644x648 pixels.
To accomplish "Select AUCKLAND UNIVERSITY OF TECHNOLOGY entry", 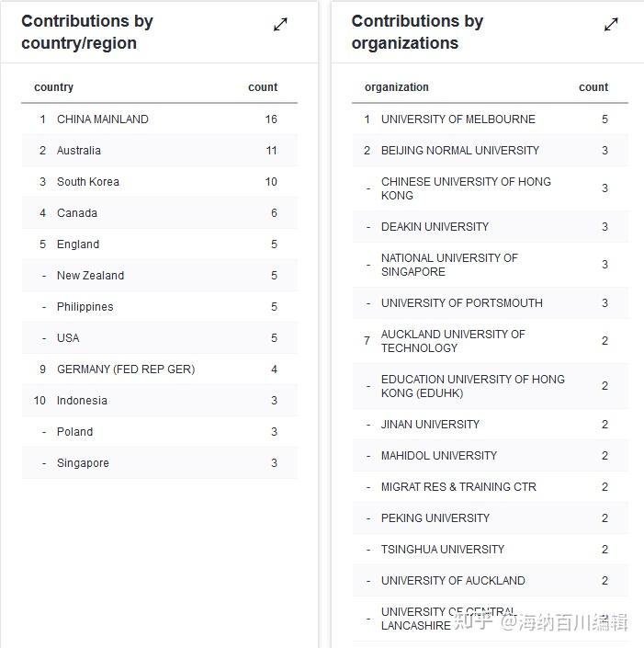I will 453,341.
